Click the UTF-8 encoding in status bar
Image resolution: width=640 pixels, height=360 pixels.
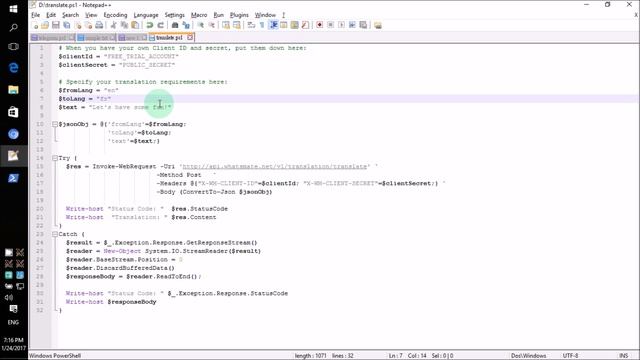[570, 356]
